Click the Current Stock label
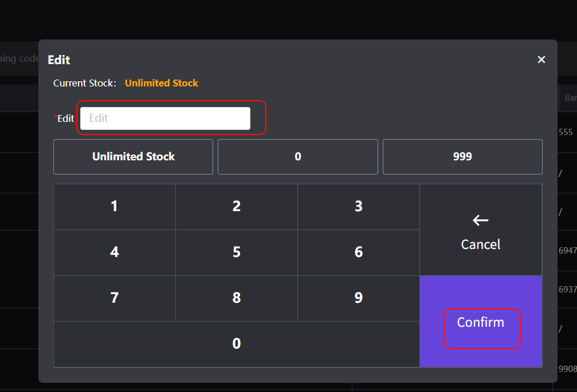 pos(85,83)
